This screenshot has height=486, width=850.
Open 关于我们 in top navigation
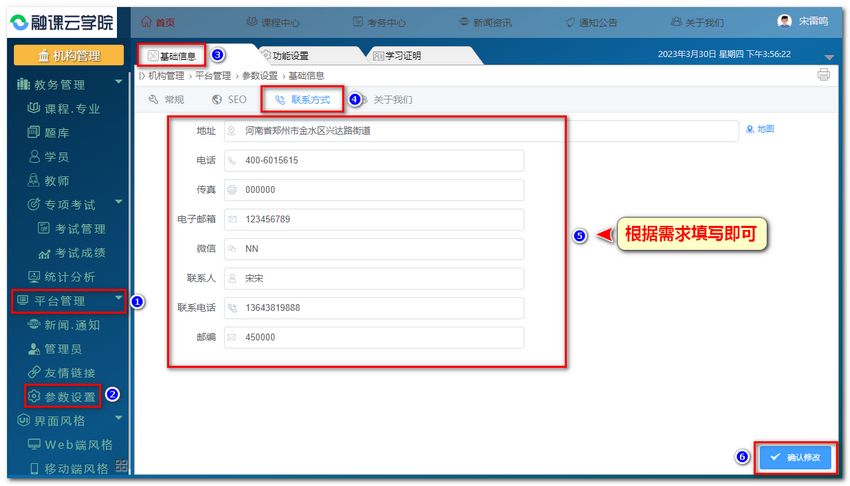click(697, 22)
